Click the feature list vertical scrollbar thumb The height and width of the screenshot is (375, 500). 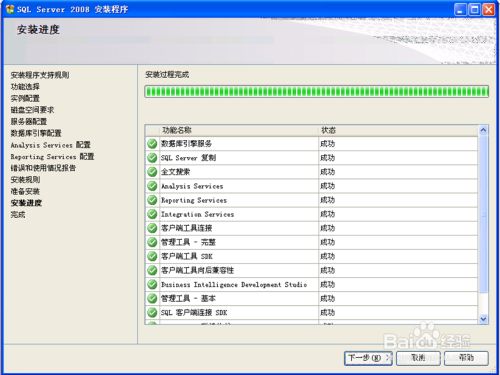[x=483, y=214]
